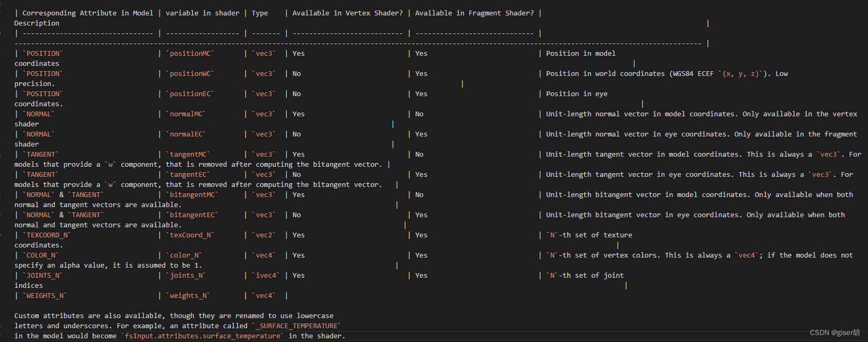Click the `vec4` type in color_N row
Viewport: 868px width, 342px height.
tap(264, 255)
